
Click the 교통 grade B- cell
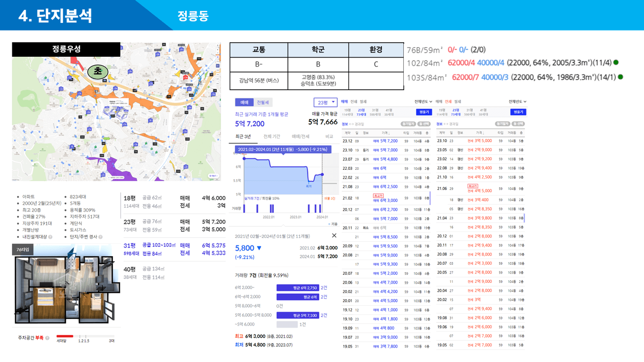259,64
